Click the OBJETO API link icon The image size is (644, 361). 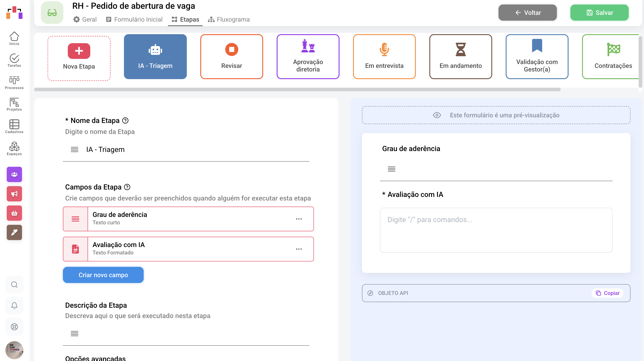coord(370,293)
